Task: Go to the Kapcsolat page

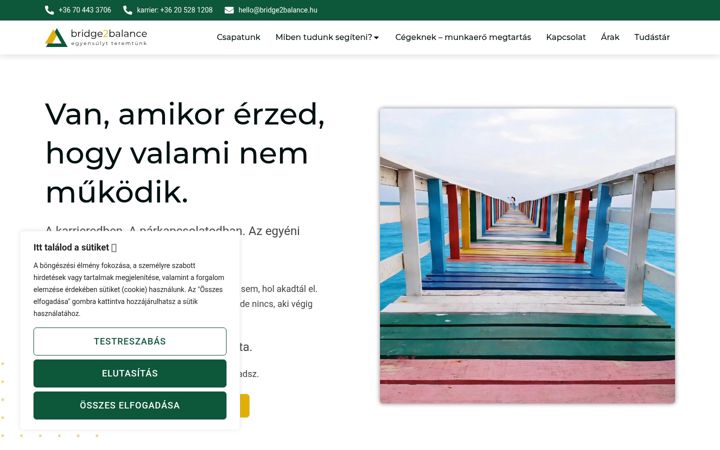Action: [566, 37]
